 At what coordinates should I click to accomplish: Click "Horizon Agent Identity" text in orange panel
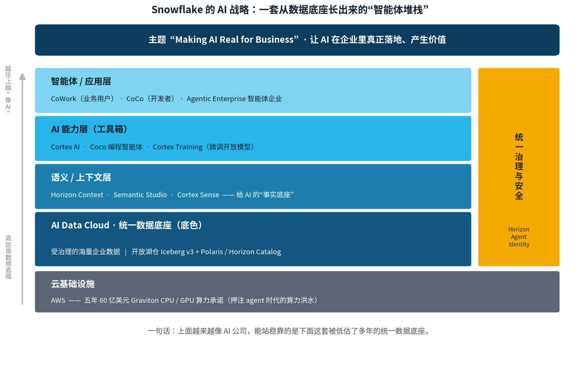click(519, 237)
